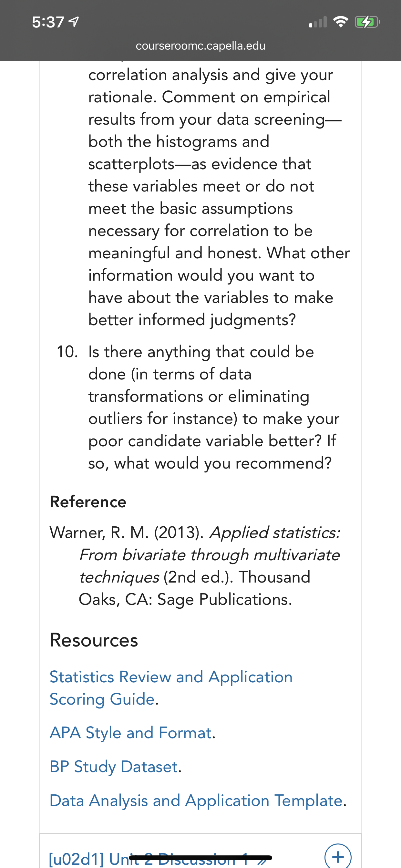The image size is (401, 868).
Task: Click list item number 10 text
Action: point(202,408)
